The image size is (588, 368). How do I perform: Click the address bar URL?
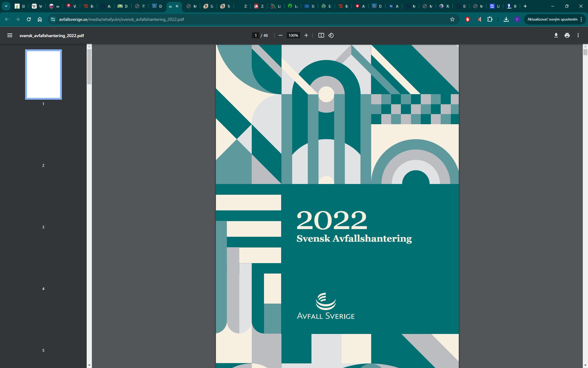click(121, 19)
